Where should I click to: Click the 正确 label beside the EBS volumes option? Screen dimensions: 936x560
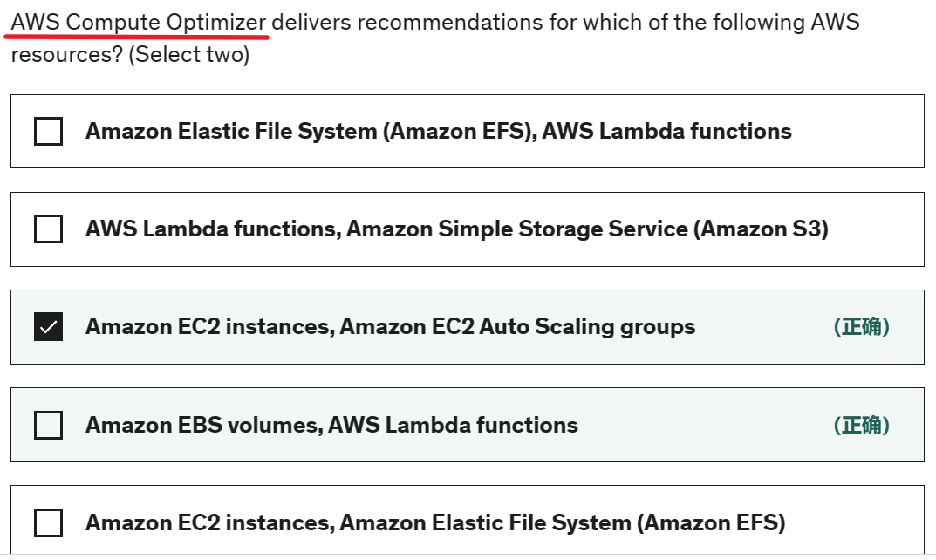(x=861, y=425)
